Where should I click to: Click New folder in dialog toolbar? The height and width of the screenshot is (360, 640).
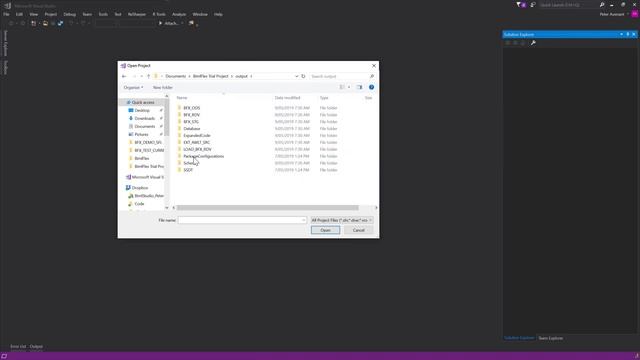pos(162,87)
